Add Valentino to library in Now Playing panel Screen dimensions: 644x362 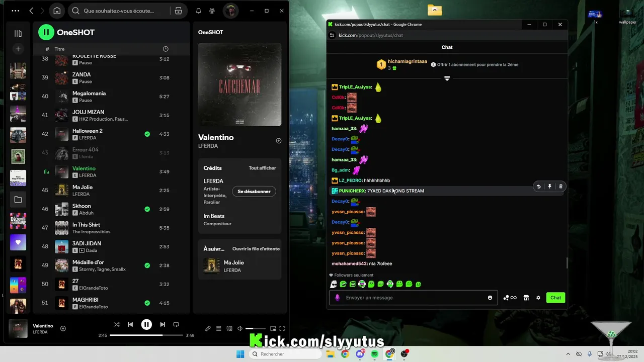coord(279,141)
